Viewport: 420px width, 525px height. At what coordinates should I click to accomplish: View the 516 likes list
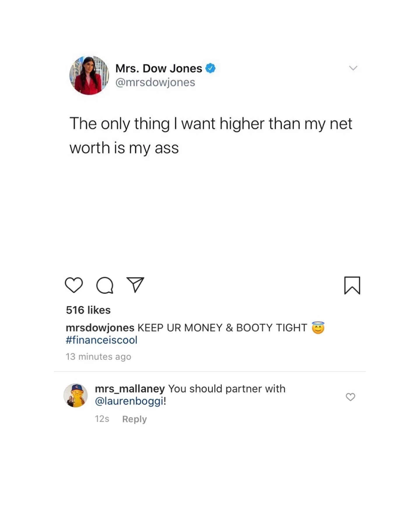[x=88, y=310]
